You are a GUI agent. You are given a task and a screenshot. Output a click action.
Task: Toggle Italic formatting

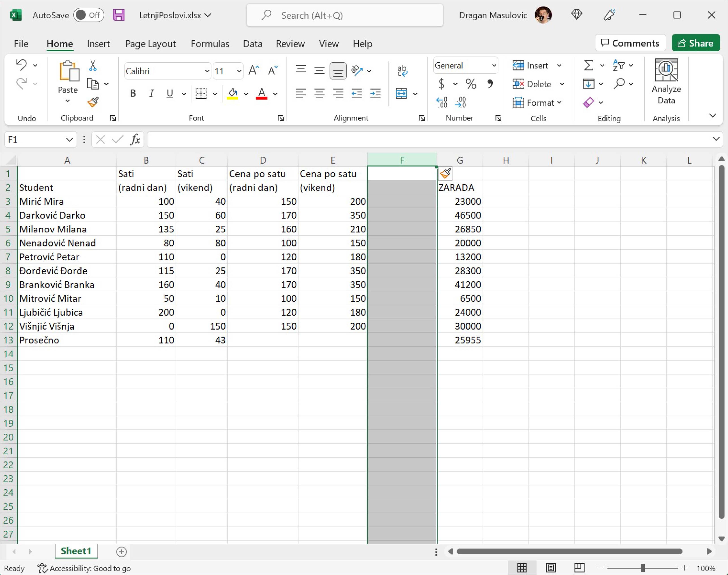[x=152, y=94]
